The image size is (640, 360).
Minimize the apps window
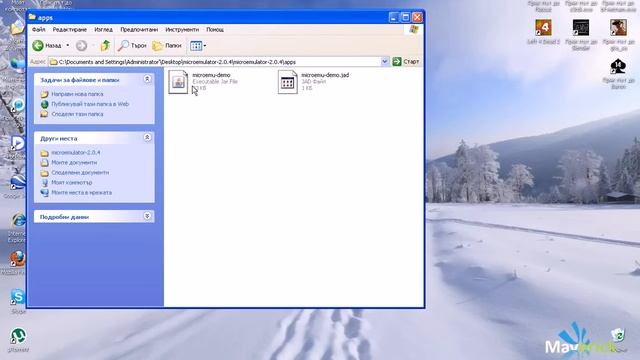click(393, 17)
